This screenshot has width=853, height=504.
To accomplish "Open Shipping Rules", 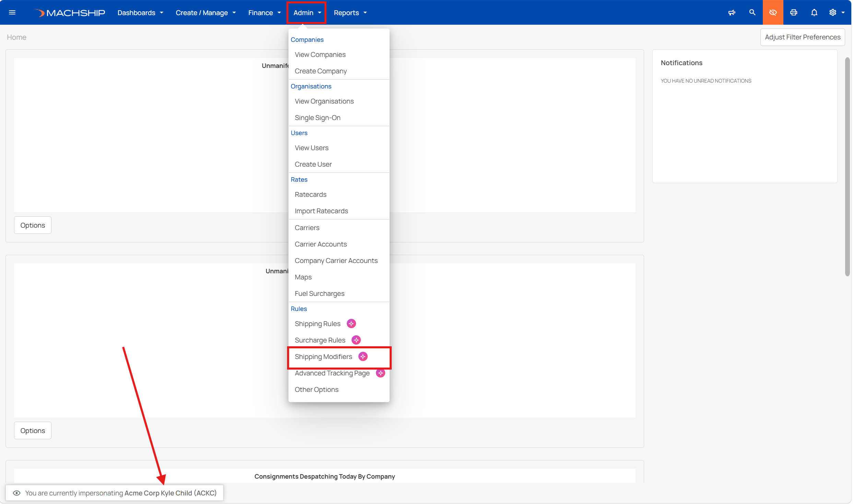I will pos(318,324).
